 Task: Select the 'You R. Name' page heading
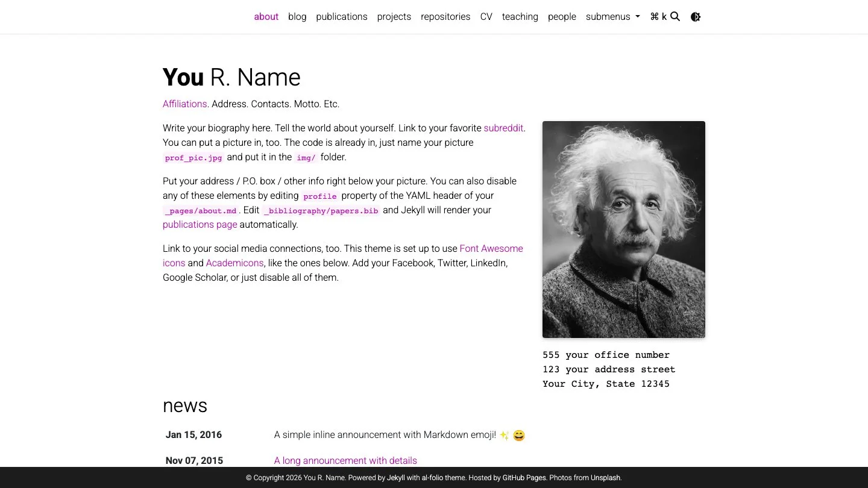tap(231, 77)
